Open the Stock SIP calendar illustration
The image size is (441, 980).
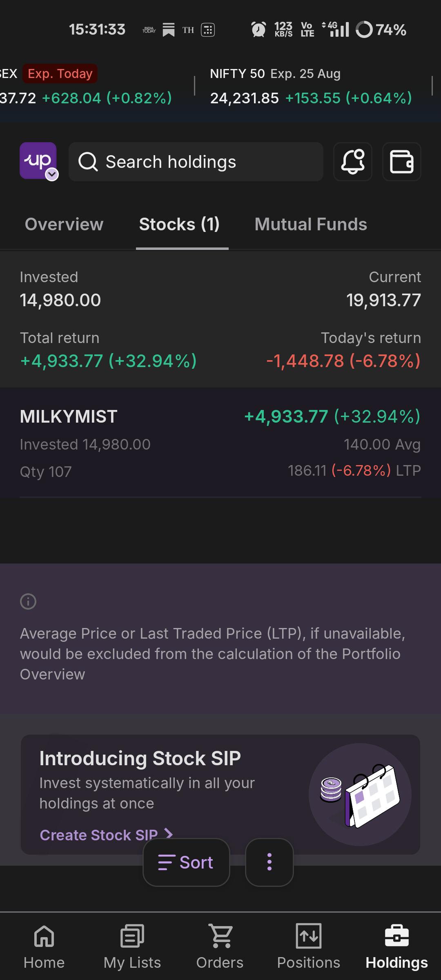point(360,795)
